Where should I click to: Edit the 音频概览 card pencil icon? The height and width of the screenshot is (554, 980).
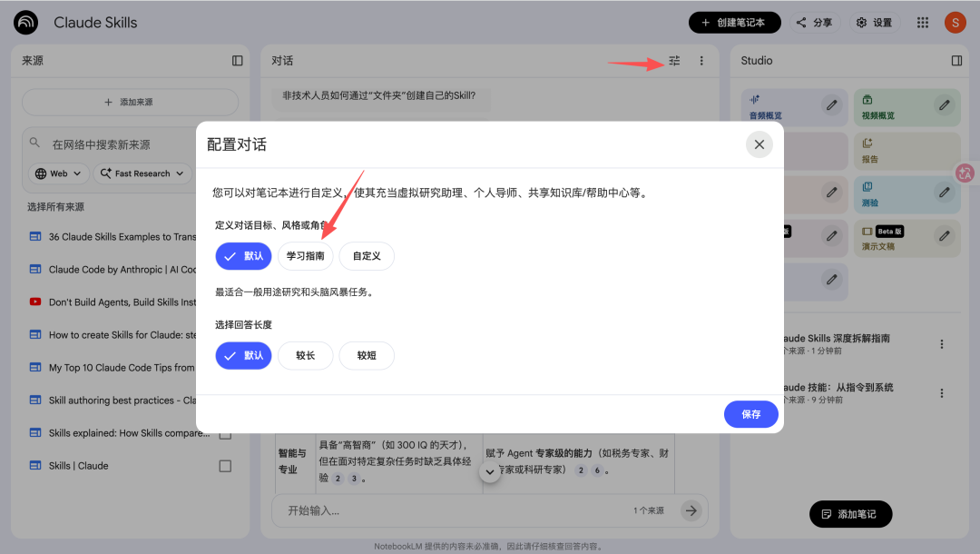pos(831,105)
